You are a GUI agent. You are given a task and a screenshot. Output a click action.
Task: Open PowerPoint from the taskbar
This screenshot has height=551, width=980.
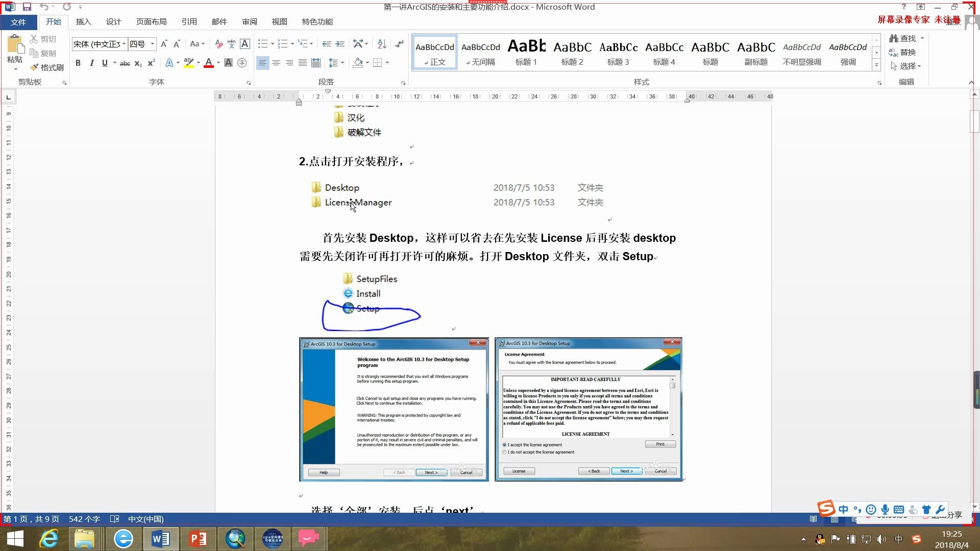click(198, 539)
